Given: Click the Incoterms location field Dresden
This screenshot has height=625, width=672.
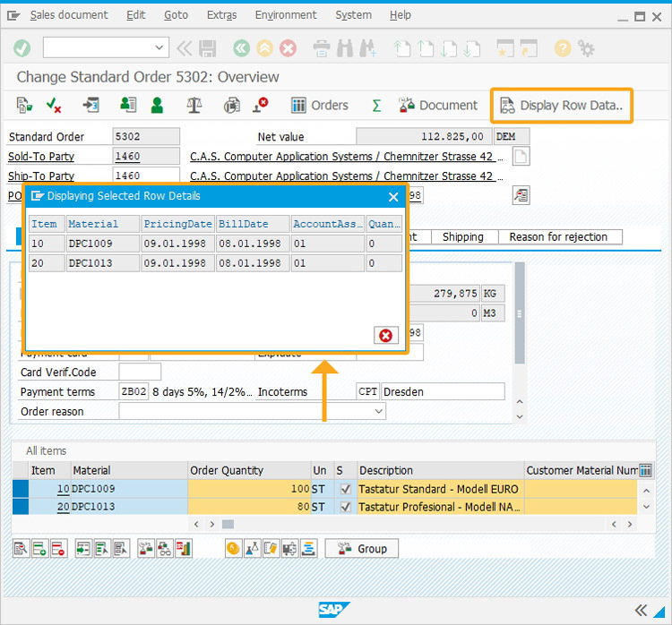Looking at the screenshot, I should pyautogui.click(x=443, y=391).
